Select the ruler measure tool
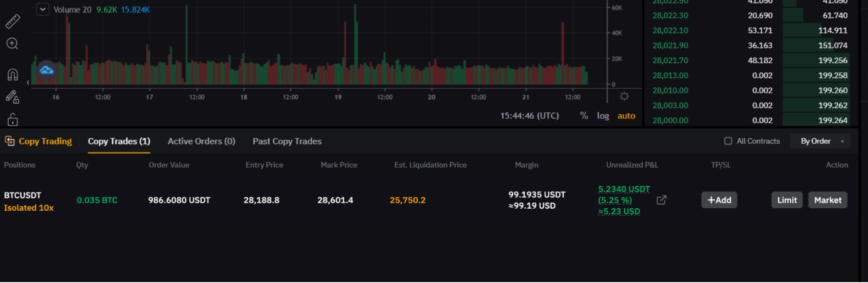This screenshot has height=283, width=868. coord(13,21)
